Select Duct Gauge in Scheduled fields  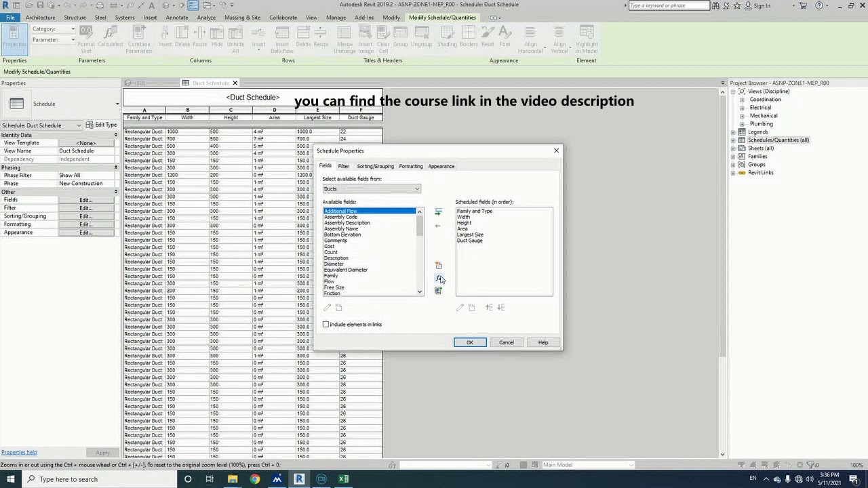tap(469, 241)
